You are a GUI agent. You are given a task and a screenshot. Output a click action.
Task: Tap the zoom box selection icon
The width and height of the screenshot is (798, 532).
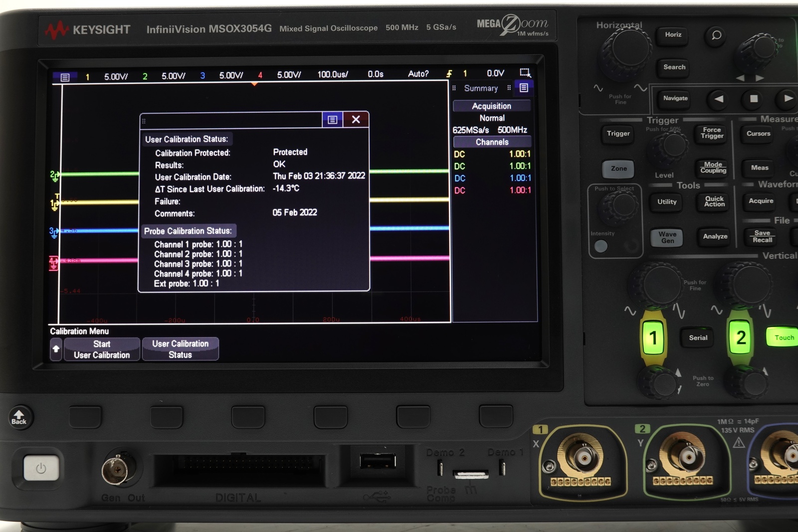[x=525, y=73]
